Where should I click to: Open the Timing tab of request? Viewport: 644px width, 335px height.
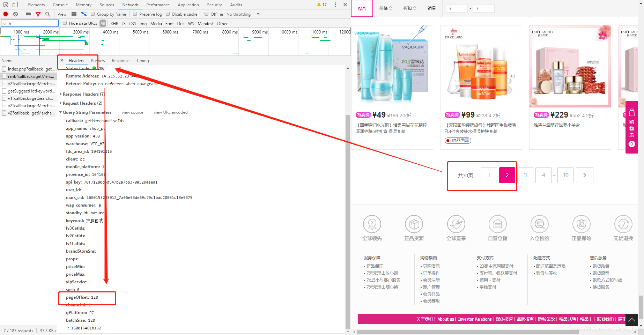pos(142,61)
